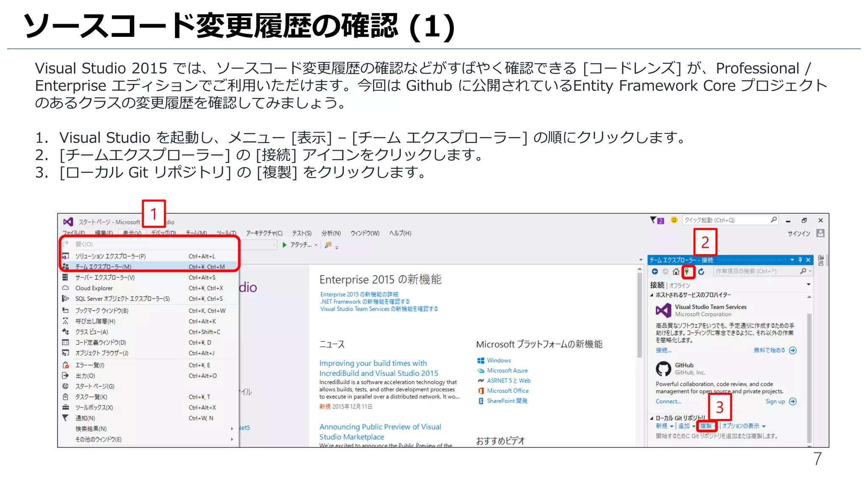The image size is (868, 488).
Task: Click the Visual Studio logo in title bar
Action: pyautogui.click(x=68, y=222)
